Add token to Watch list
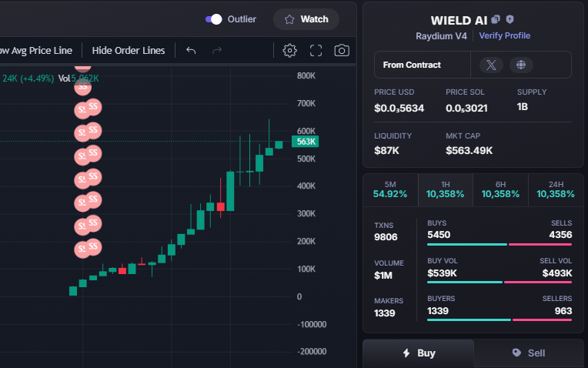This screenshot has height=368, width=588. click(x=306, y=19)
